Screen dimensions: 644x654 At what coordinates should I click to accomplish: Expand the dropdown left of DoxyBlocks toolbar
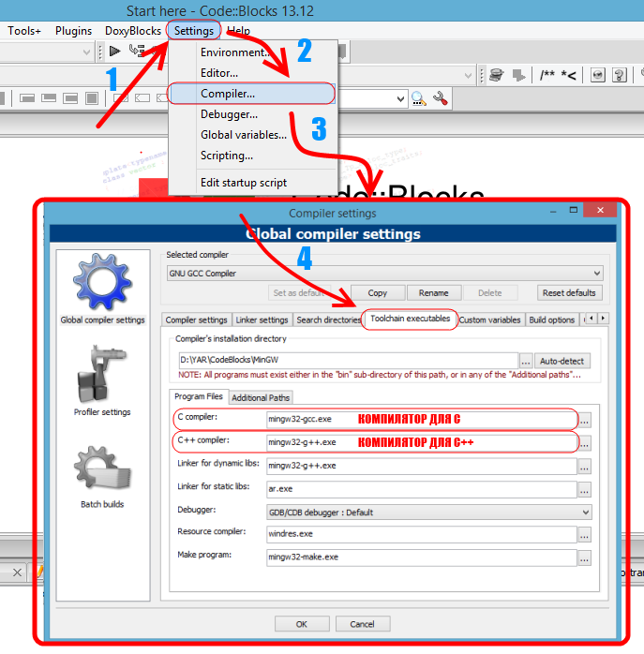pyautogui.click(x=468, y=75)
